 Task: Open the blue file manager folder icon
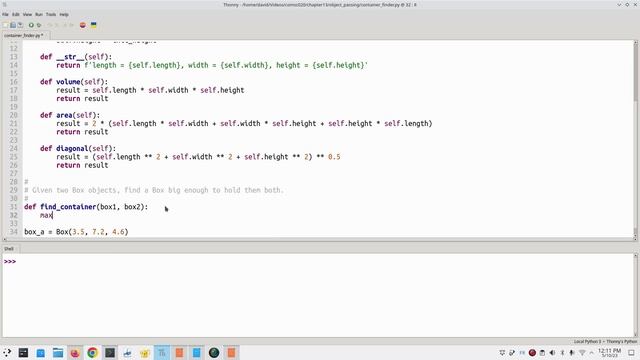[x=58, y=353]
